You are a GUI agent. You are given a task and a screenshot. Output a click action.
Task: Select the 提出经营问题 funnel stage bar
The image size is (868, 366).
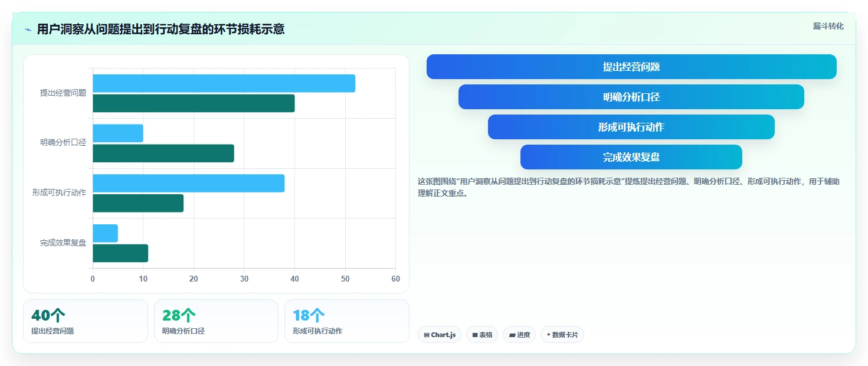pyautogui.click(x=631, y=67)
